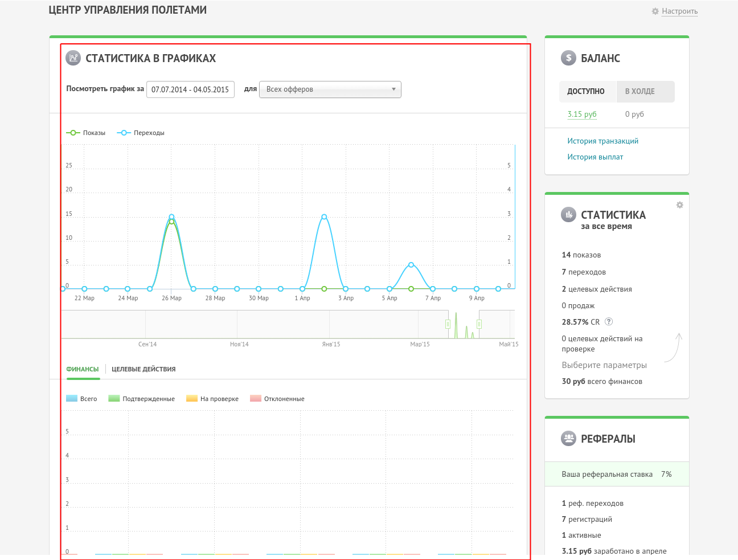Click the CR question mark help icon
738x560 pixels.
[x=609, y=321]
